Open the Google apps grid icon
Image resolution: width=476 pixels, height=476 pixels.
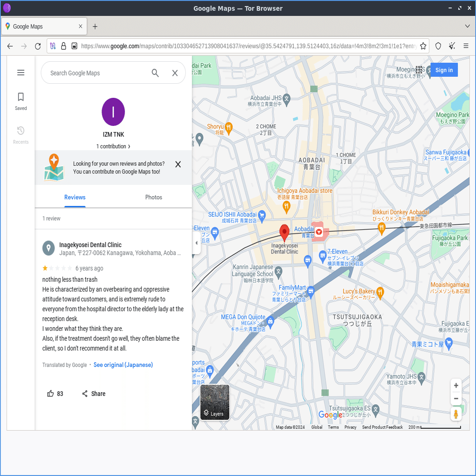[x=419, y=70]
